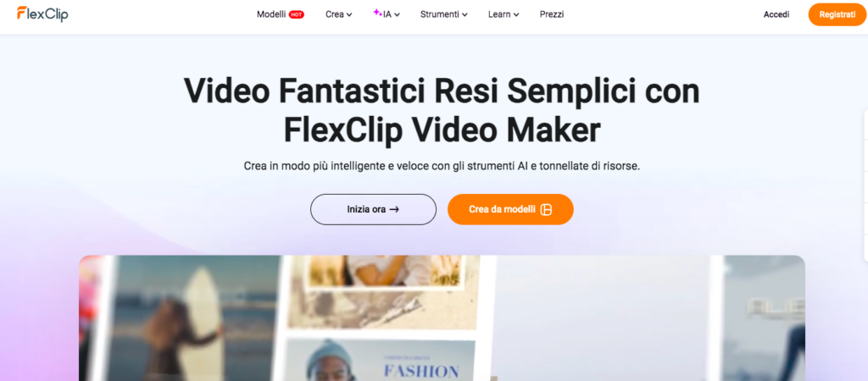The width and height of the screenshot is (868, 381).
Task: Click the layout icon in Crea da modelli
Action: tap(546, 210)
